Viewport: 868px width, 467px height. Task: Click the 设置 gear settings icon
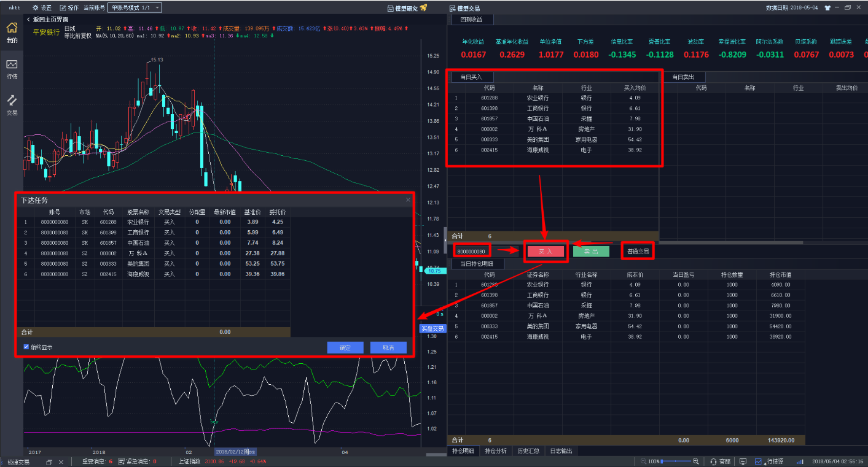35,8
